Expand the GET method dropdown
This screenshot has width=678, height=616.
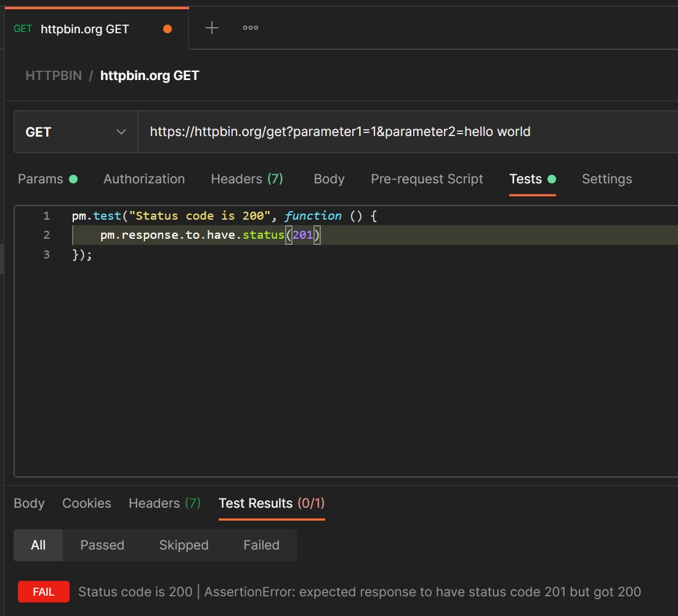pyautogui.click(x=76, y=132)
